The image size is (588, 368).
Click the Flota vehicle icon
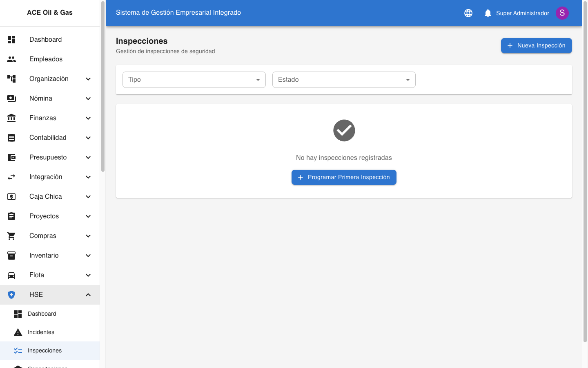[11, 275]
